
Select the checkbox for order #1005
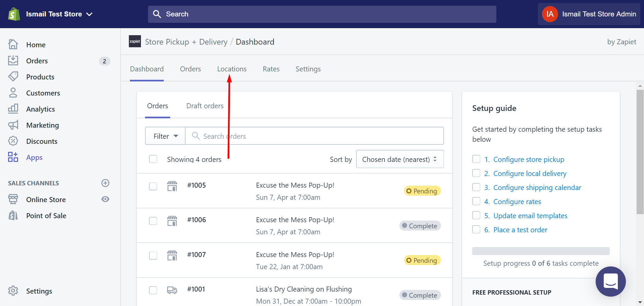[x=153, y=186]
